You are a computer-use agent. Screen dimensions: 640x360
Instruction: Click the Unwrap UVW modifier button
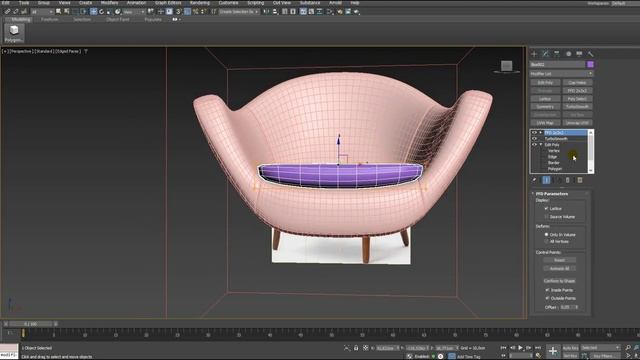pyautogui.click(x=577, y=122)
